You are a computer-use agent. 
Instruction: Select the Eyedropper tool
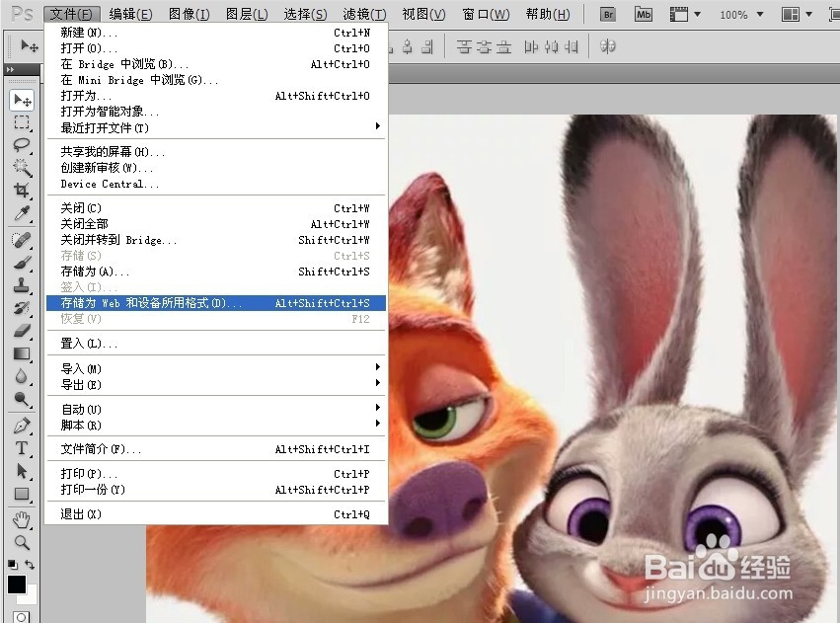click(22, 213)
